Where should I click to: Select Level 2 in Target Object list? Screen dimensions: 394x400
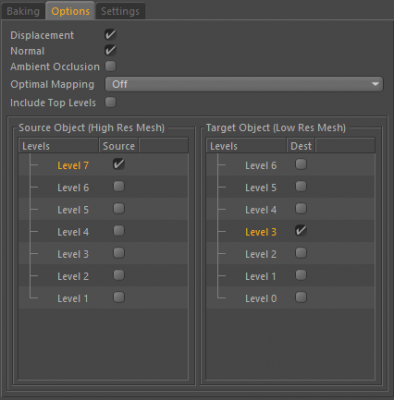(x=261, y=254)
